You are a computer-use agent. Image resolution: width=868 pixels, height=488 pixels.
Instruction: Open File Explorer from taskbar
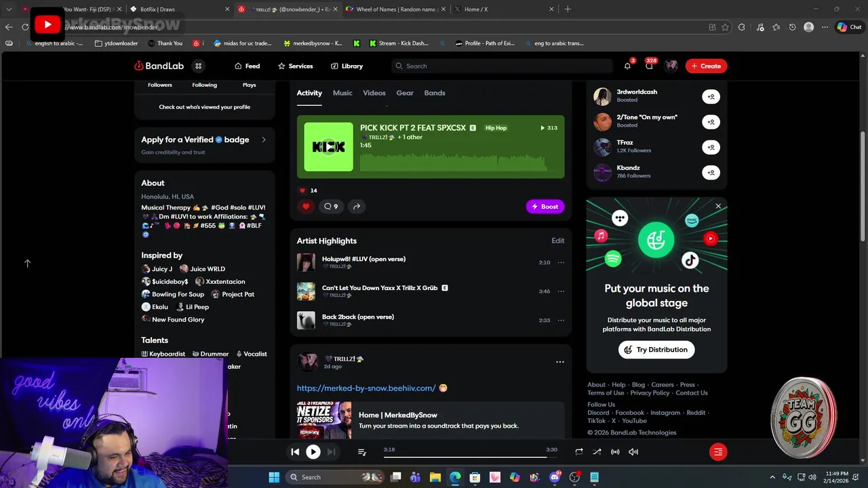point(435,477)
